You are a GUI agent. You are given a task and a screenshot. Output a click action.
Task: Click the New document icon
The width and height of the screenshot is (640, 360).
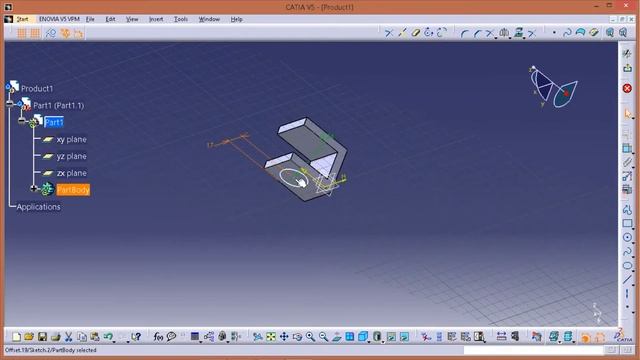point(16,337)
